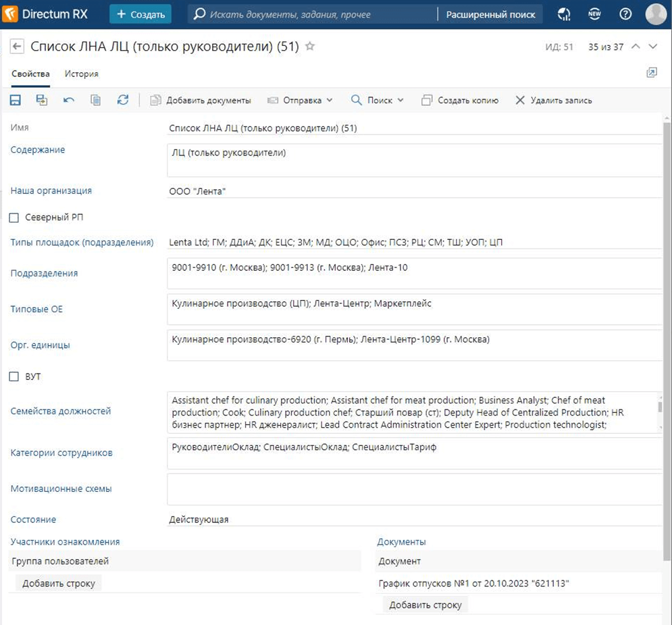Screen dimensions: 672x625
Task: Add record to favorites with star icon
Action: click(310, 46)
